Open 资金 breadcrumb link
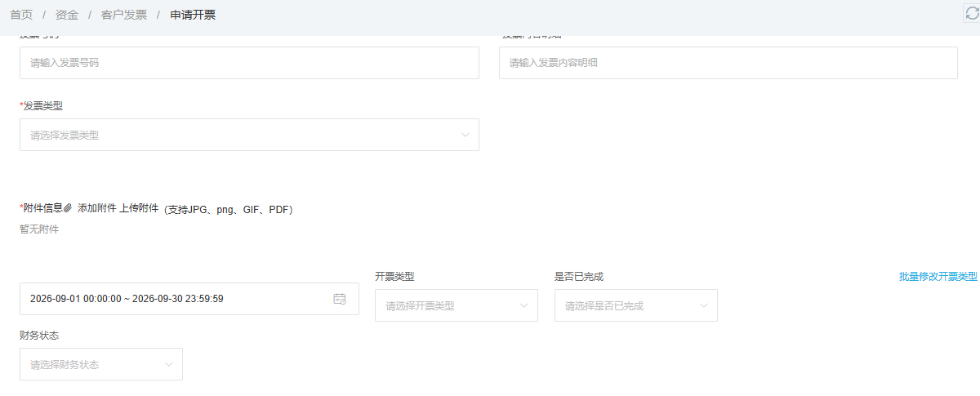 pos(67,15)
